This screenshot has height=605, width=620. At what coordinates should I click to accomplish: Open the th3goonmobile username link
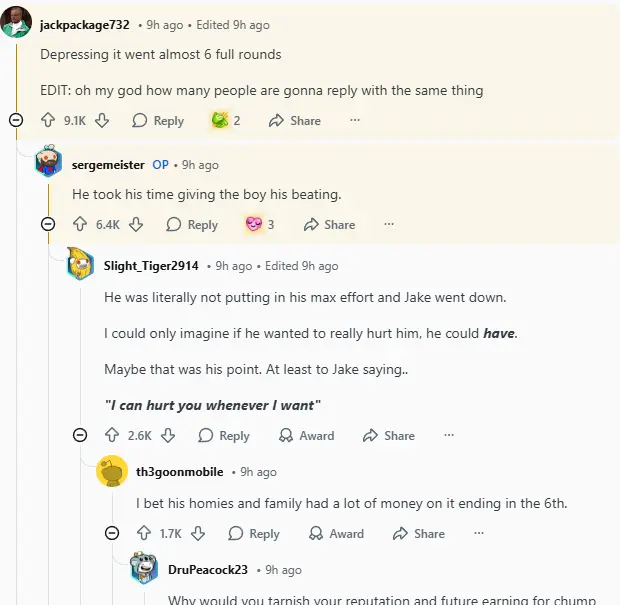coord(179,472)
